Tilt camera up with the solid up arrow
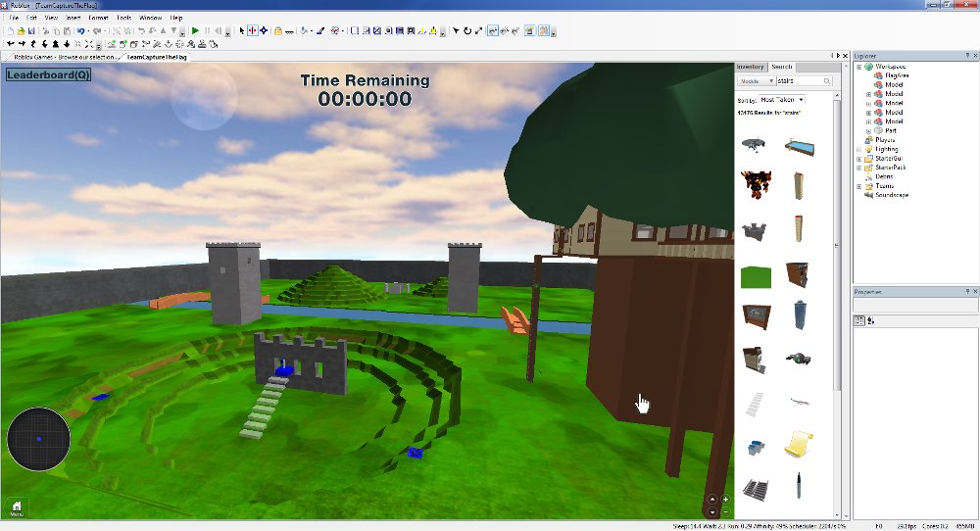 coord(56,44)
